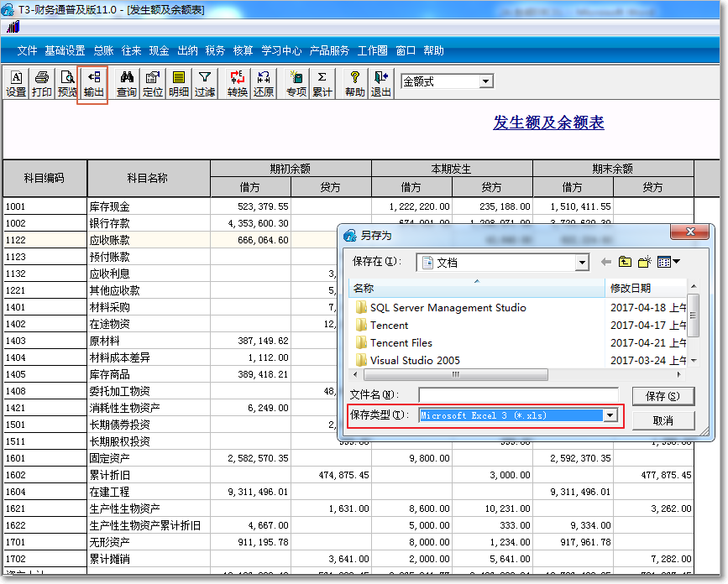Viewport: 728px width, 584px height.
Task: Click the 保存 button in the dialog
Action: click(x=663, y=396)
